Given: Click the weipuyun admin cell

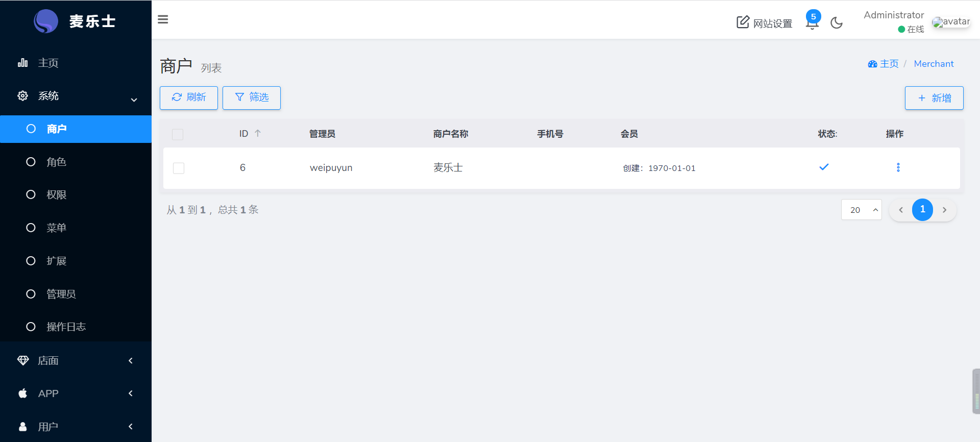Looking at the screenshot, I should click(x=331, y=168).
